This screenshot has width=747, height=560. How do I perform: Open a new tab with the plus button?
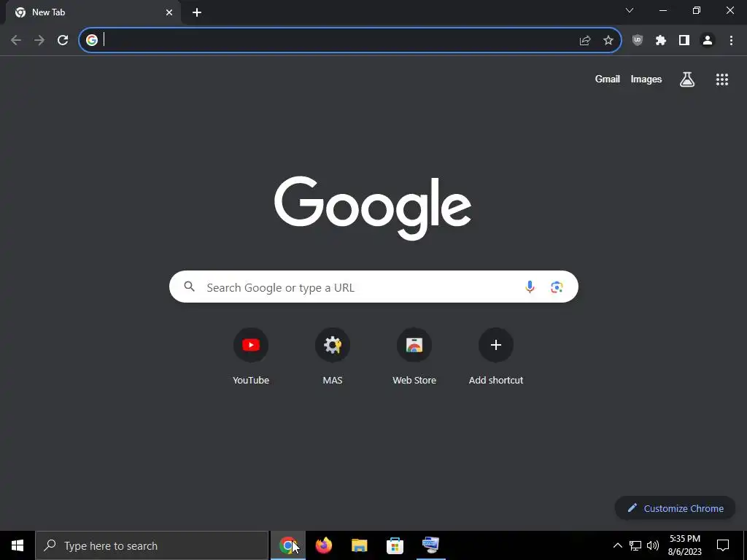(x=197, y=13)
